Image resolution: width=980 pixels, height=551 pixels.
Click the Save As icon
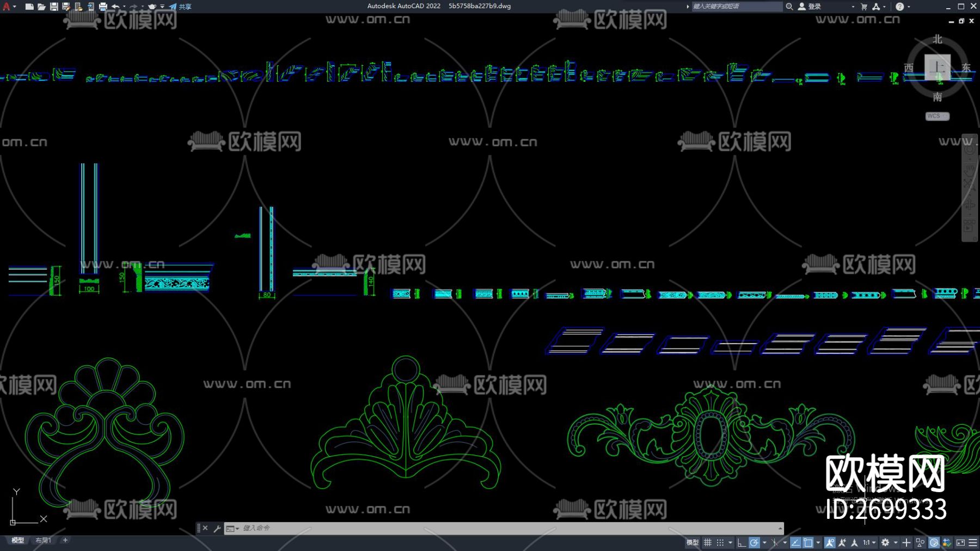pyautogui.click(x=66, y=7)
